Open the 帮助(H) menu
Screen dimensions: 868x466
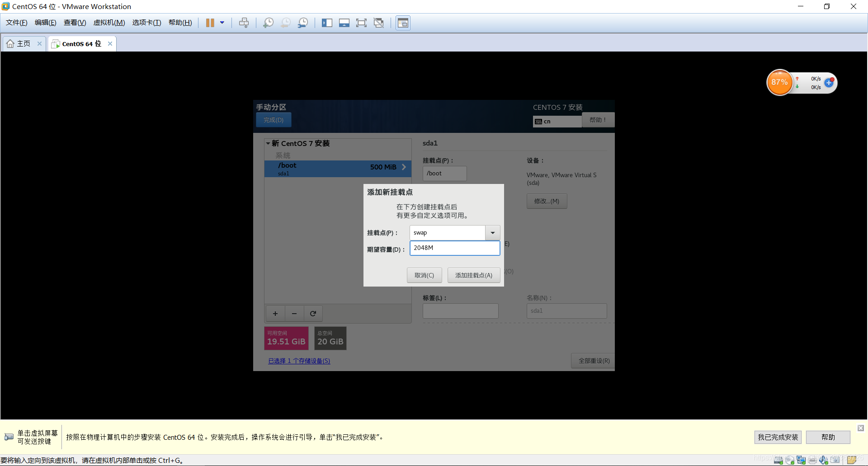180,23
